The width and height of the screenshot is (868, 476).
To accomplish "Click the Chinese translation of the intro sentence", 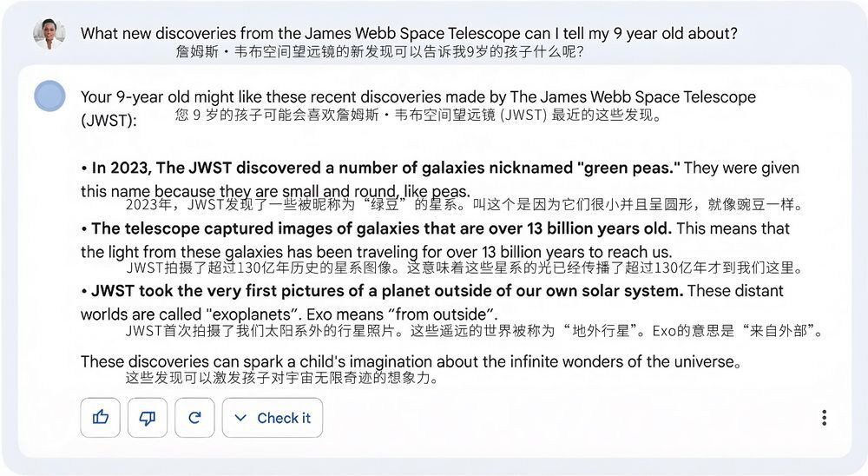I will click(x=418, y=115).
